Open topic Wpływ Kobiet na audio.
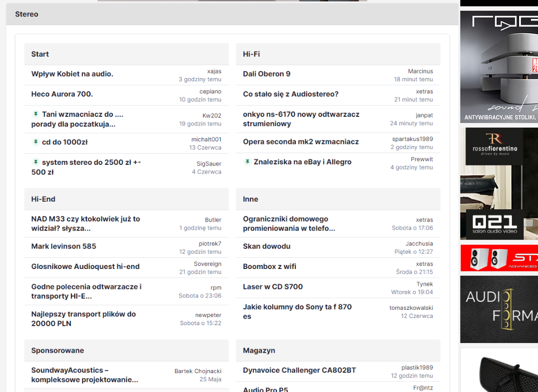 pyautogui.click(x=72, y=73)
